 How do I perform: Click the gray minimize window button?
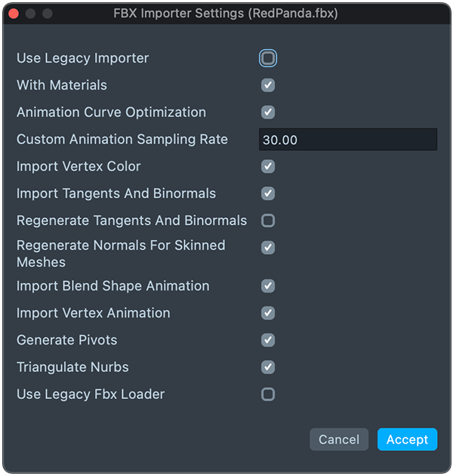point(31,14)
